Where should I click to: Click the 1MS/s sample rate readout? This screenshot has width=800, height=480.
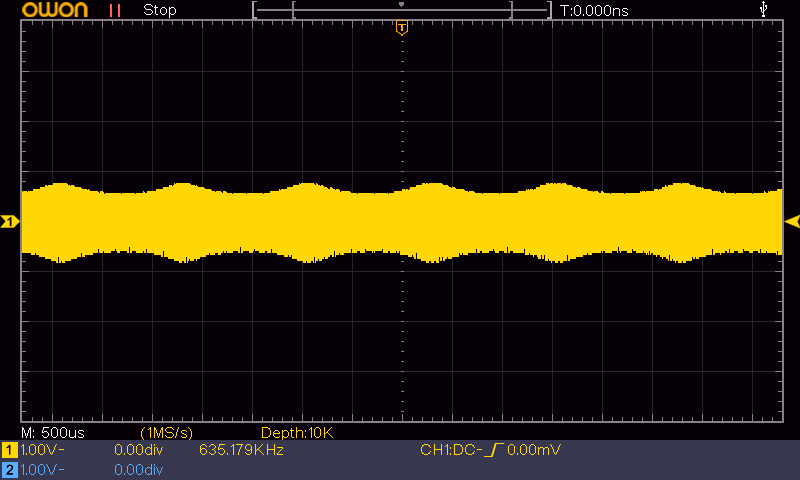(166, 432)
